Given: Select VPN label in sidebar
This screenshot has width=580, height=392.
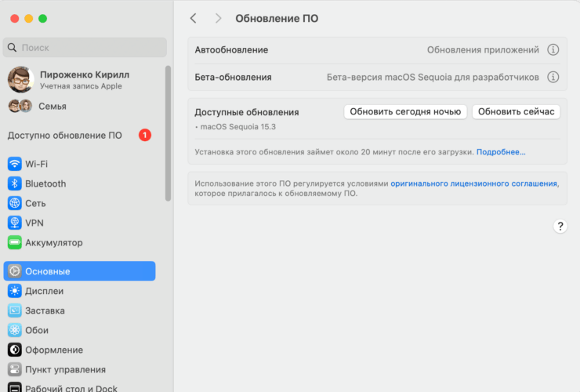Looking at the screenshot, I should pos(34,223).
